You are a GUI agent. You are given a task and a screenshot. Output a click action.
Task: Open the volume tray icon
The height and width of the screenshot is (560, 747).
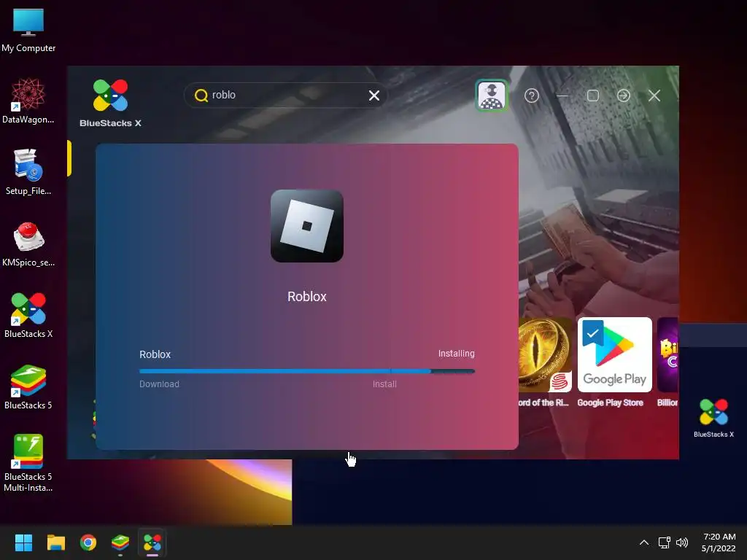coord(682,542)
